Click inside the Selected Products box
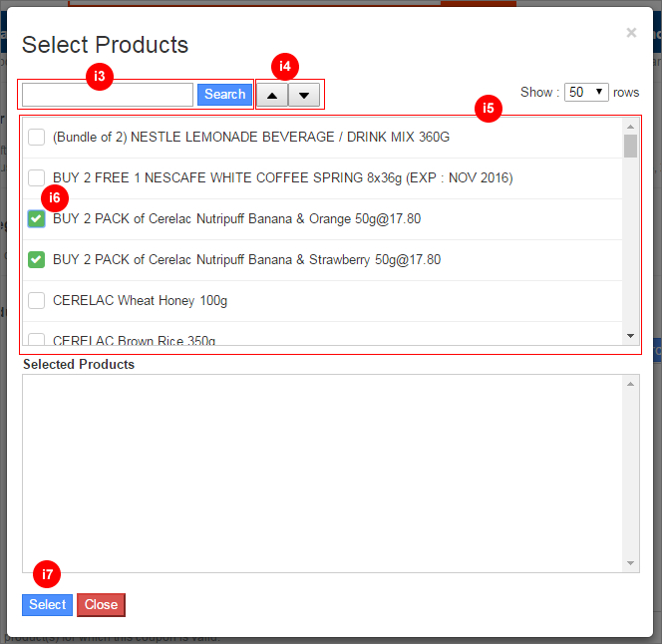The width and height of the screenshot is (662, 644). pos(323,474)
